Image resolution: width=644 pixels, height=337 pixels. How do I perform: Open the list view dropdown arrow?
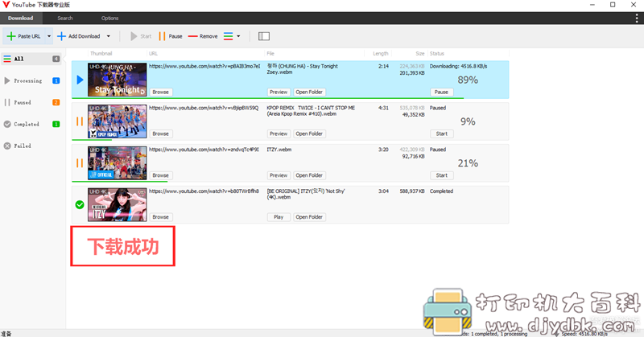pyautogui.click(x=238, y=36)
